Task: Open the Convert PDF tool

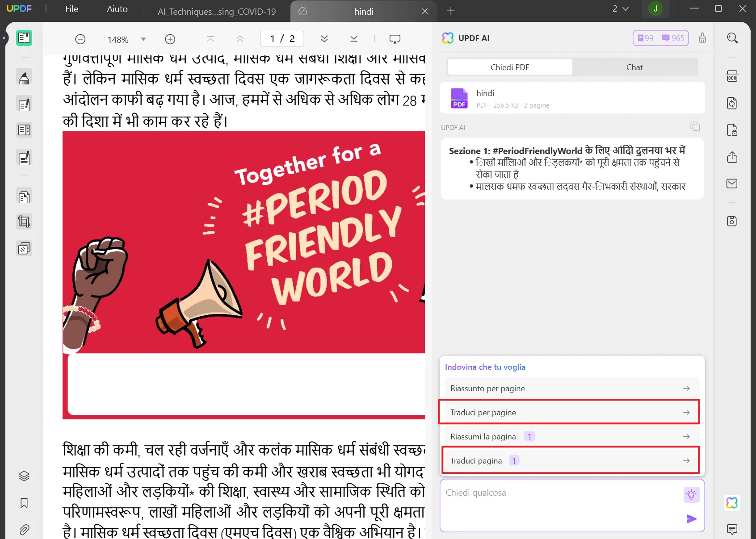Action: point(732,103)
